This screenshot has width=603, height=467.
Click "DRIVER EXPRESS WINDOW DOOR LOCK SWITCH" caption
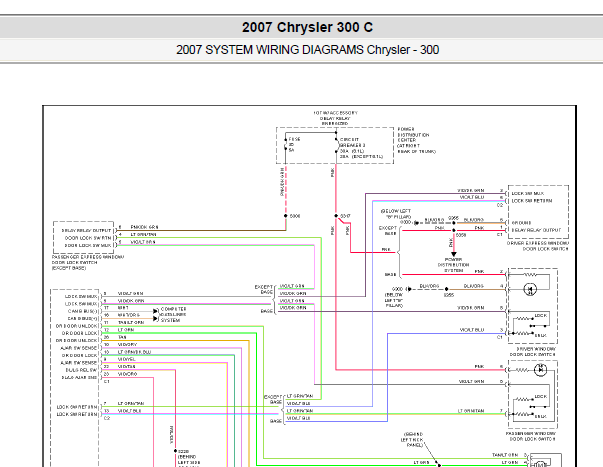click(538, 246)
